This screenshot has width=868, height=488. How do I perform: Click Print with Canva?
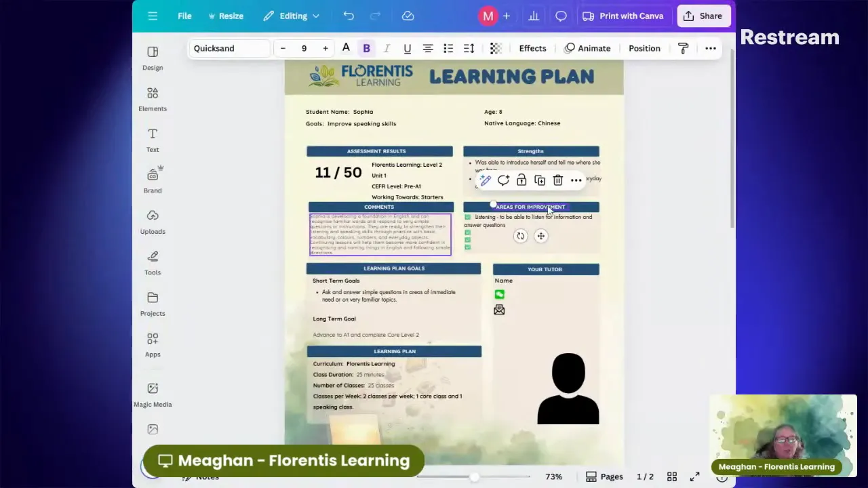623,16
